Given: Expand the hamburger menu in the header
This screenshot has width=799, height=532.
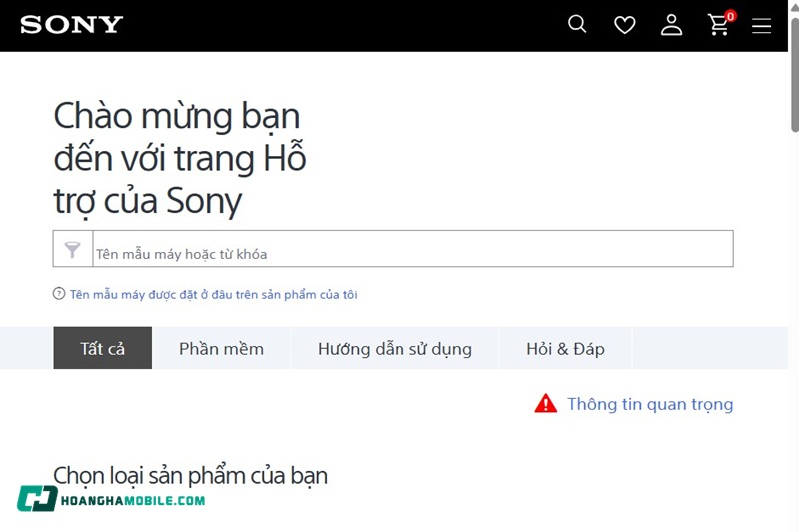Looking at the screenshot, I should tap(761, 26).
